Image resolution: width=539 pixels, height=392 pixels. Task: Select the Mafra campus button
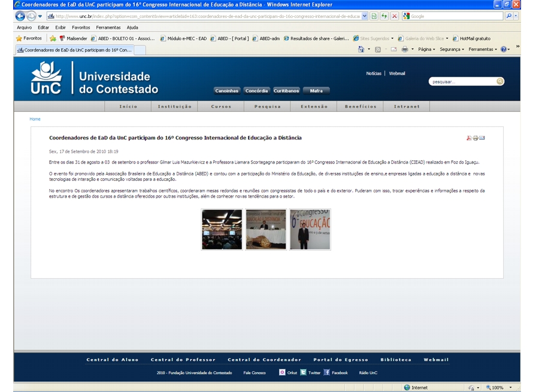tap(316, 91)
